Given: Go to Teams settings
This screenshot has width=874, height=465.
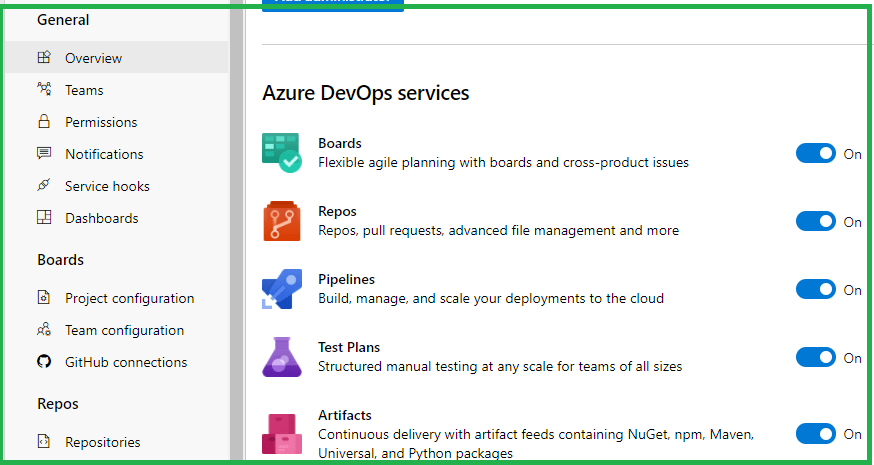Looking at the screenshot, I should click(x=116, y=90).
